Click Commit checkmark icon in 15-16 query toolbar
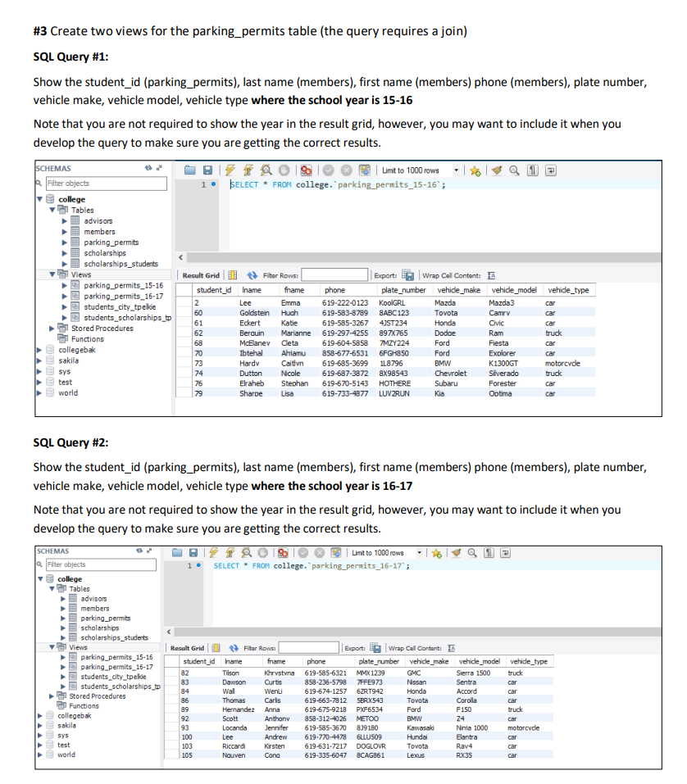The image size is (687, 784). (x=328, y=170)
